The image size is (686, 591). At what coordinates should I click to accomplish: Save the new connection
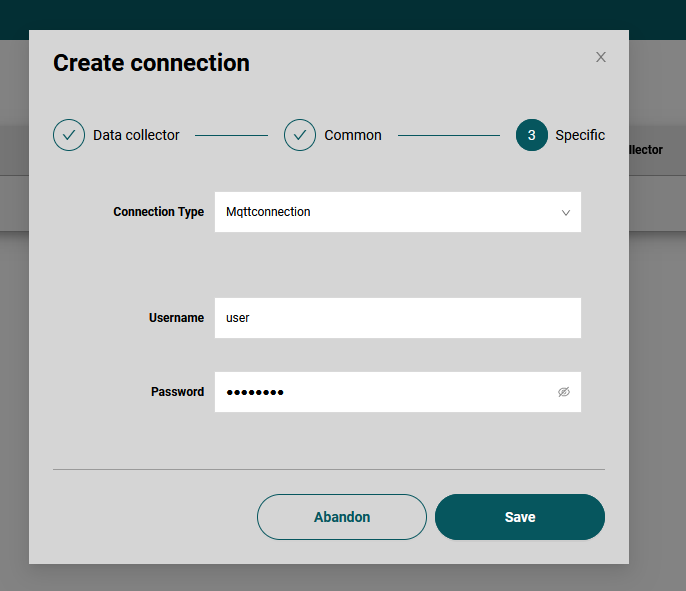(x=520, y=517)
